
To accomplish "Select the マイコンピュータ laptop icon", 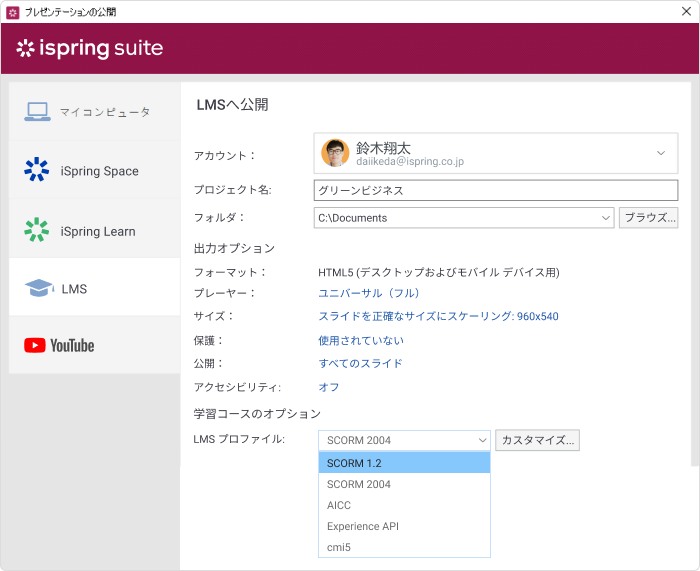I will pos(37,112).
